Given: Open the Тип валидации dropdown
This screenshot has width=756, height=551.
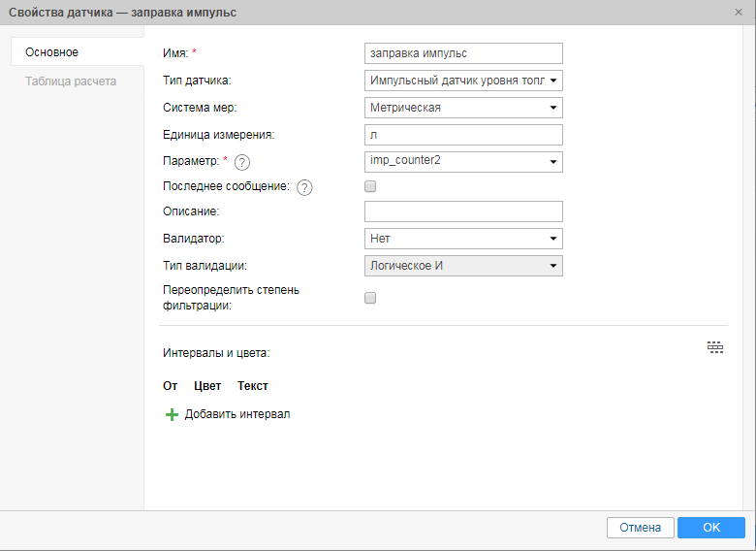Looking at the screenshot, I should click(463, 265).
